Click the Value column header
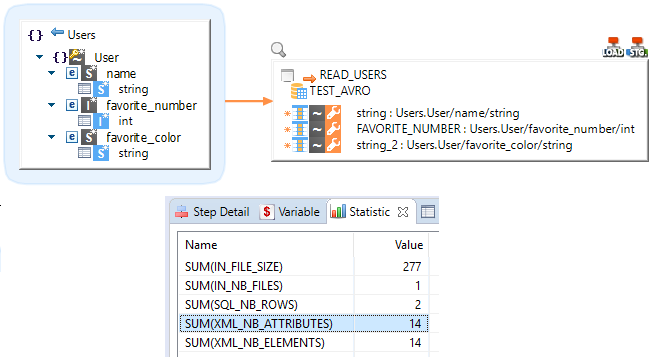This screenshot has width=658, height=363. coord(391,245)
